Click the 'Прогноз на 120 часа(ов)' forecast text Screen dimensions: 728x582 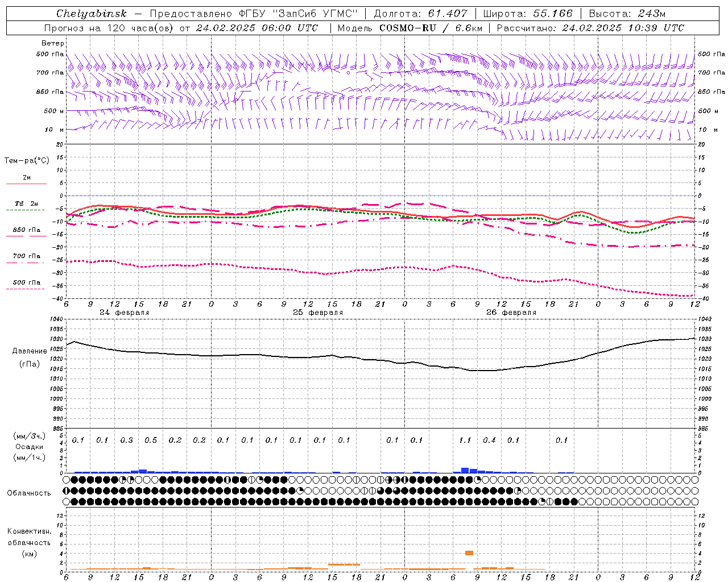tap(109, 28)
